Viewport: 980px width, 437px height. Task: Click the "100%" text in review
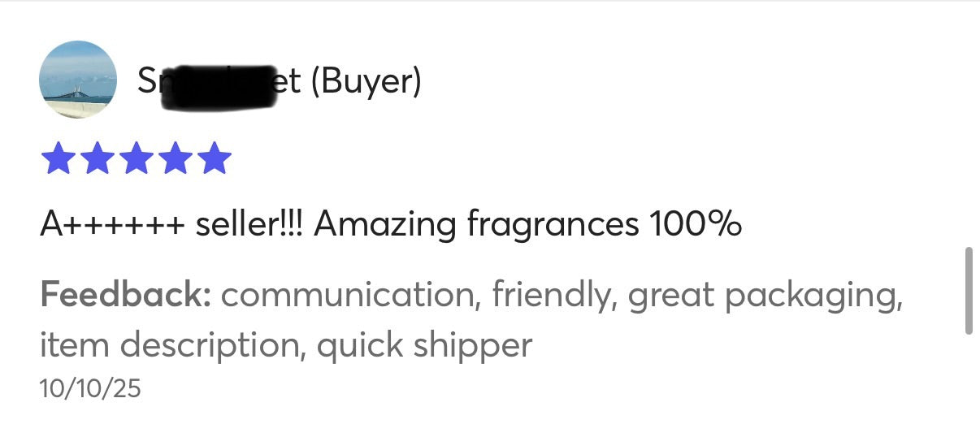(694, 225)
